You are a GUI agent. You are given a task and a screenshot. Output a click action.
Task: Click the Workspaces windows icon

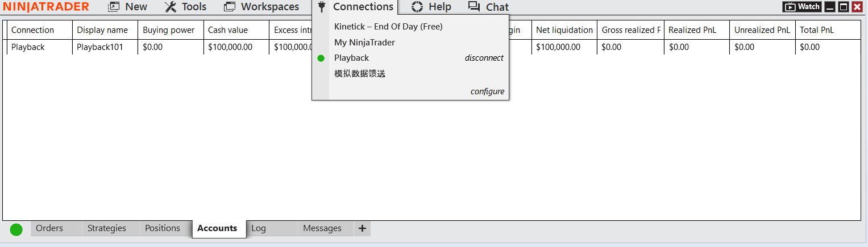(230, 7)
